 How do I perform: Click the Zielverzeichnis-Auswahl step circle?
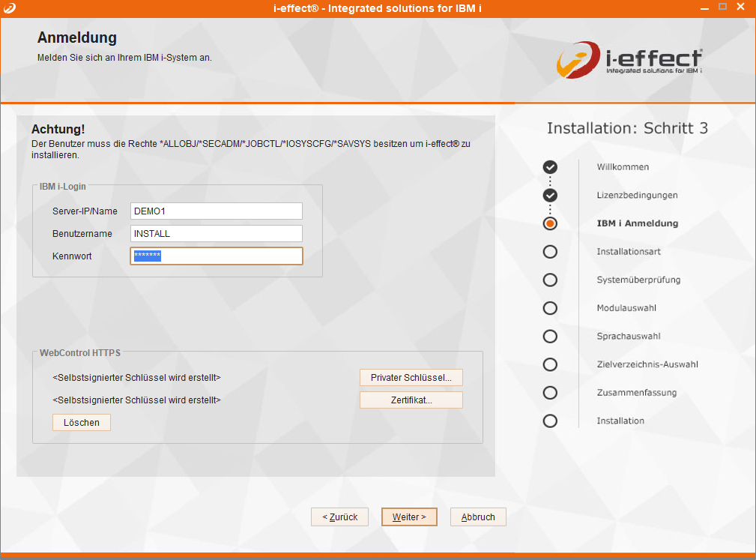point(550,364)
